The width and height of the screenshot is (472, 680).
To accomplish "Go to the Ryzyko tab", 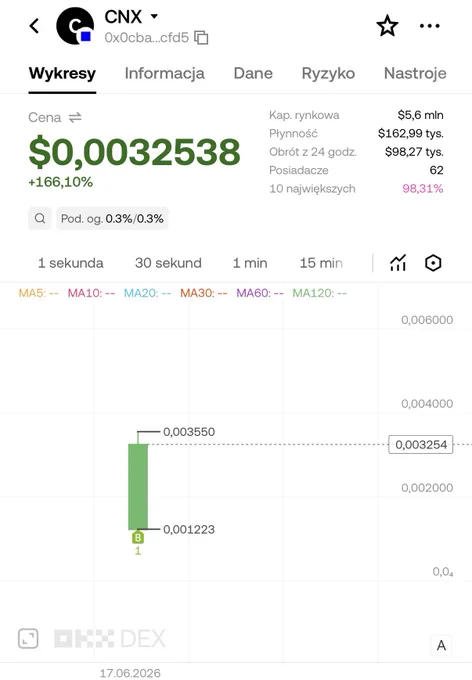I will click(328, 73).
